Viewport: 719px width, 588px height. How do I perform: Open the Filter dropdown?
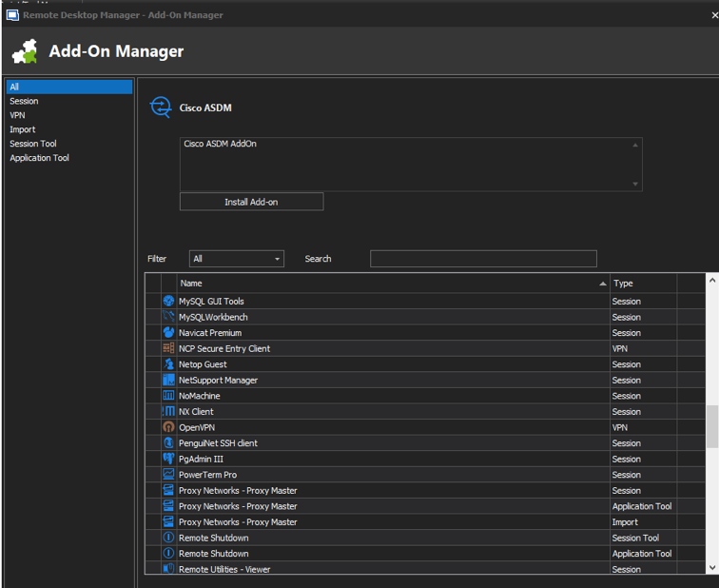[x=236, y=259]
